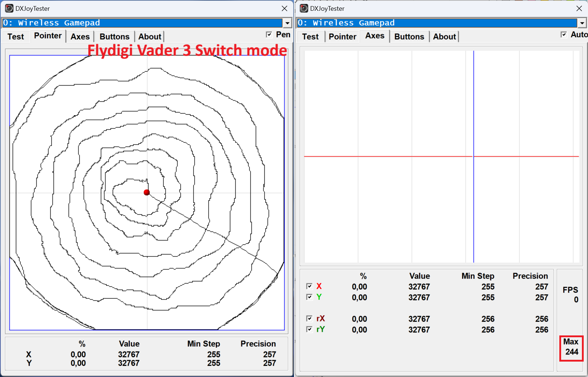This screenshot has height=377, width=588.
Task: Open the Pointer tab in the right window
Action: (342, 37)
